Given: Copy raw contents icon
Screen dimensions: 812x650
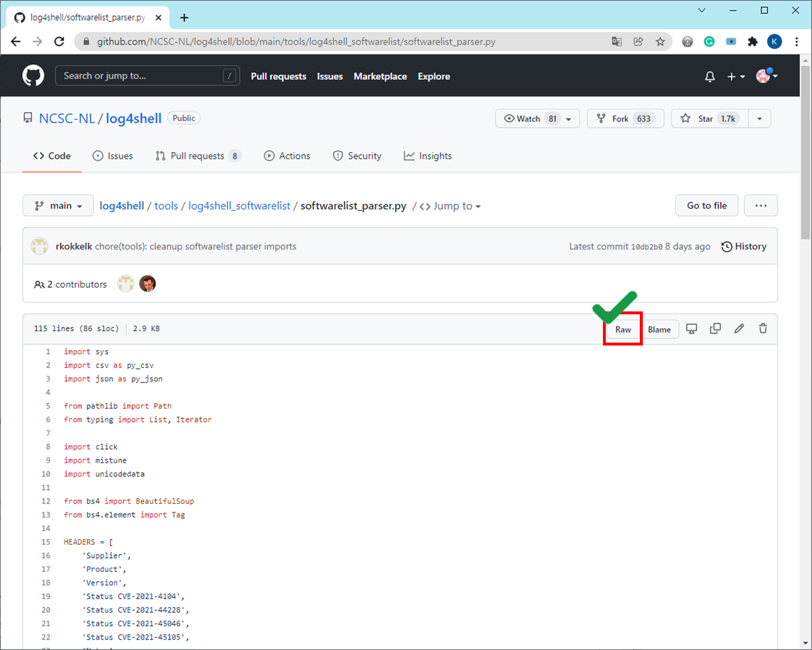Looking at the screenshot, I should [715, 329].
